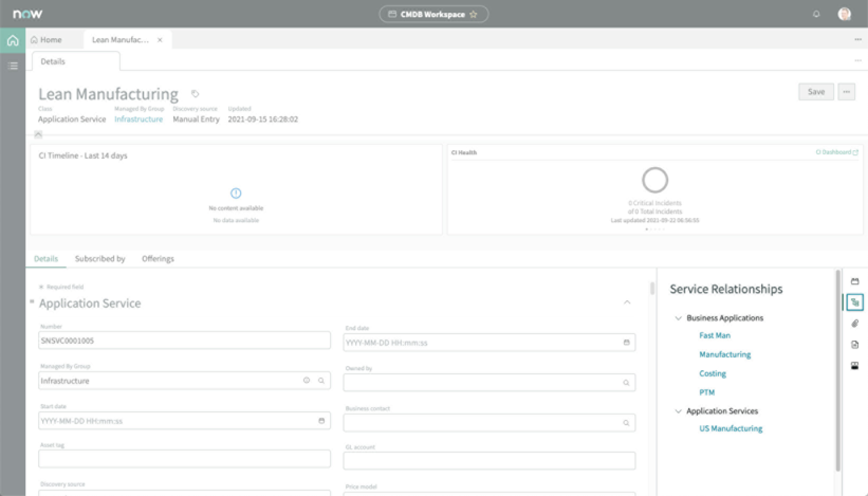Open the Costing business application link
868x496 pixels.
point(713,373)
